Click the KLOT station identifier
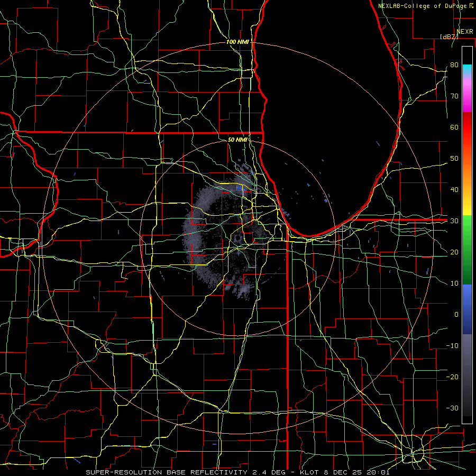Image resolution: width=476 pixels, height=476 pixels. click(x=309, y=472)
